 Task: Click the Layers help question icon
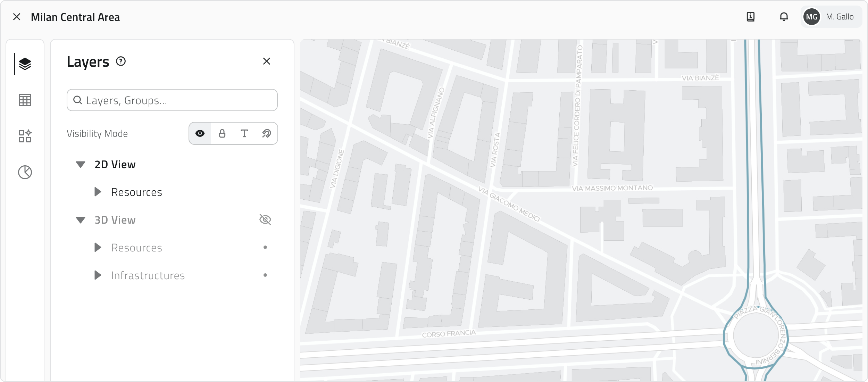[121, 61]
